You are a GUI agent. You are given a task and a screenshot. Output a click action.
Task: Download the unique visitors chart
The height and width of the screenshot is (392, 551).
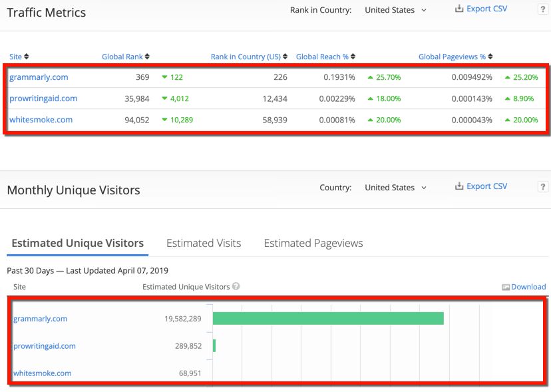point(524,287)
